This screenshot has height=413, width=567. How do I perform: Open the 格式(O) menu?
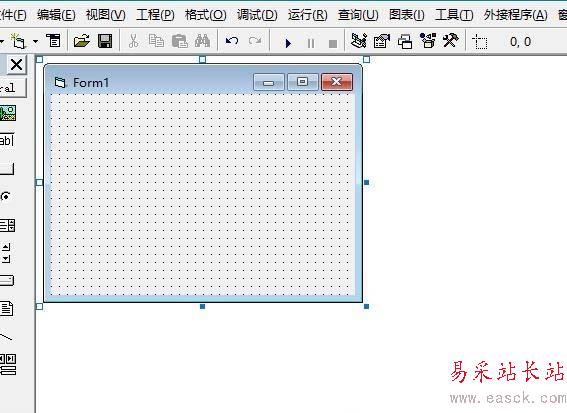(205, 15)
